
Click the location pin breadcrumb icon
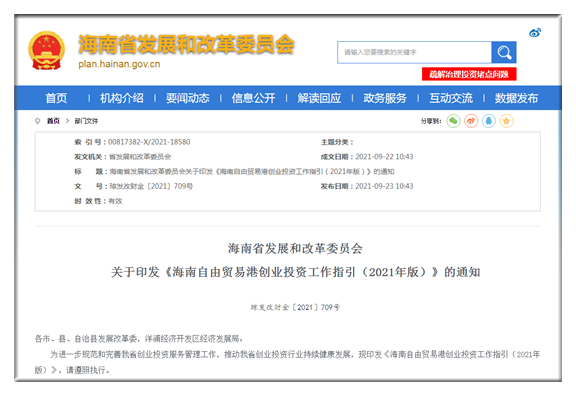tap(37, 121)
